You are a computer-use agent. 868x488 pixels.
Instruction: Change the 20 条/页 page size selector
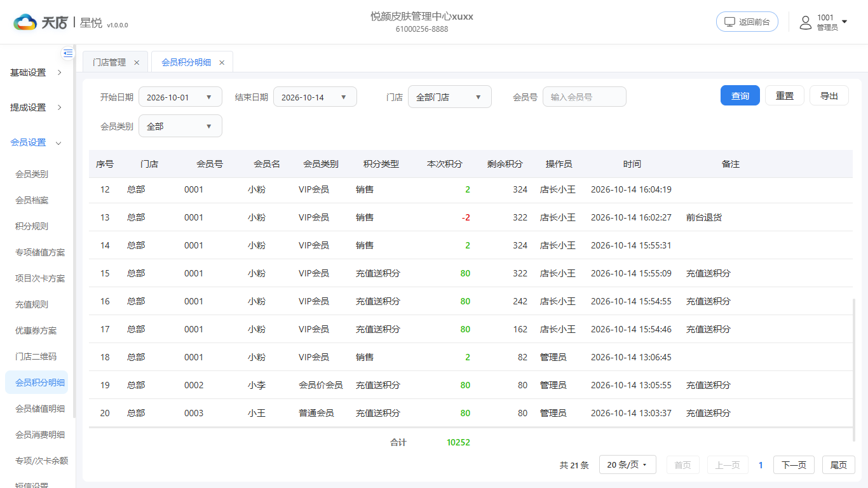(627, 465)
